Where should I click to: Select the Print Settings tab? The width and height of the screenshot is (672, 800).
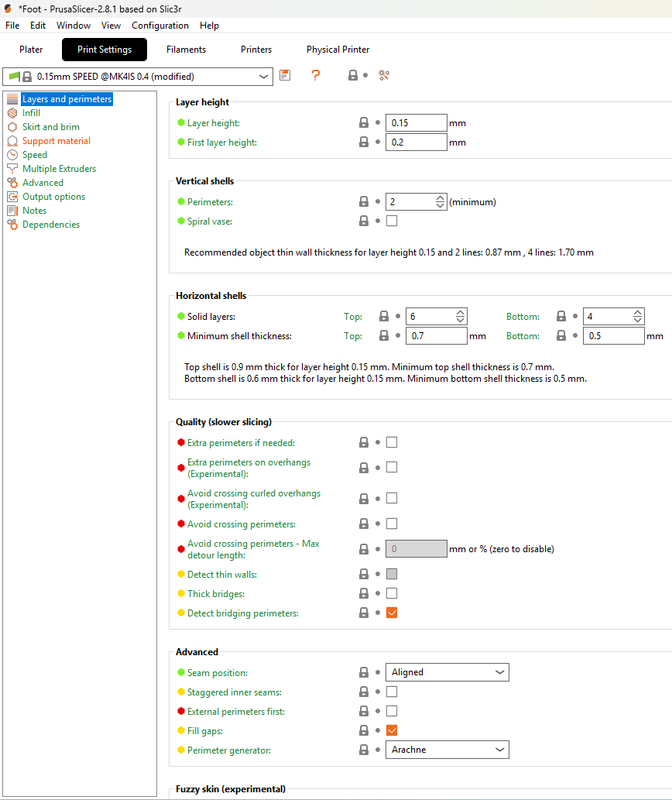click(x=105, y=50)
